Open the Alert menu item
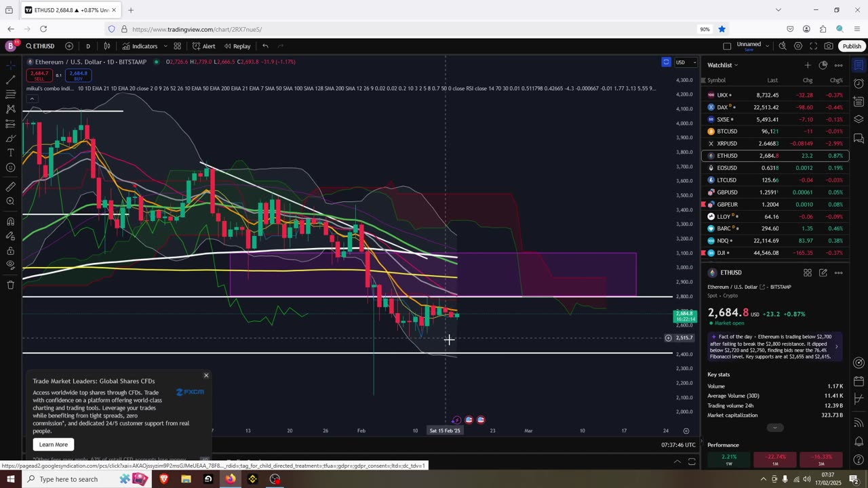This screenshot has height=488, width=868. click(x=203, y=46)
